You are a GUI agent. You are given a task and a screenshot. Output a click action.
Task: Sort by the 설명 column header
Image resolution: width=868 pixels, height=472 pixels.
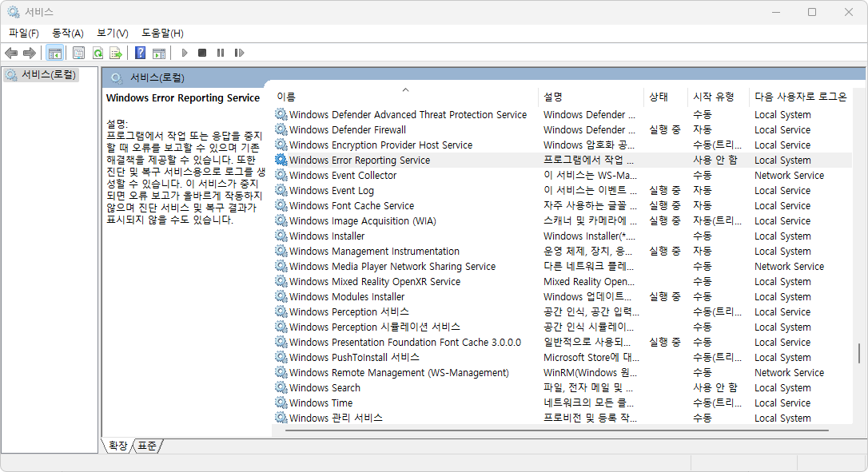click(591, 97)
